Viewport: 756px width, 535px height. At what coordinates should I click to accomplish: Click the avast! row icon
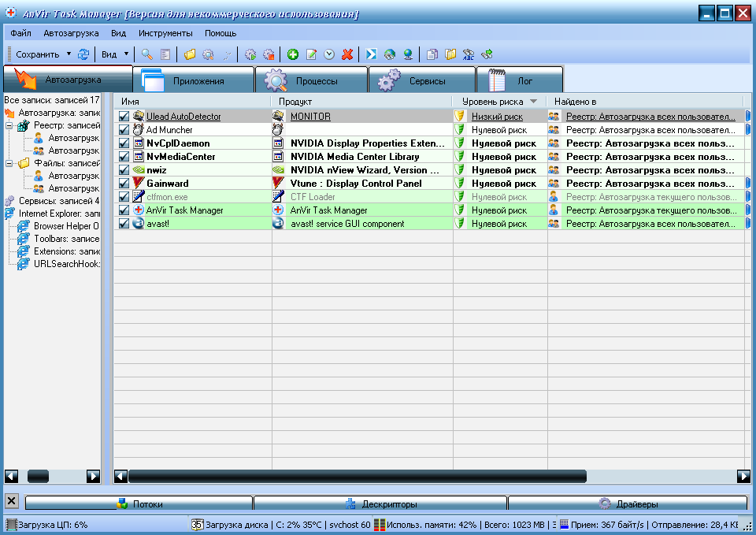click(x=139, y=223)
